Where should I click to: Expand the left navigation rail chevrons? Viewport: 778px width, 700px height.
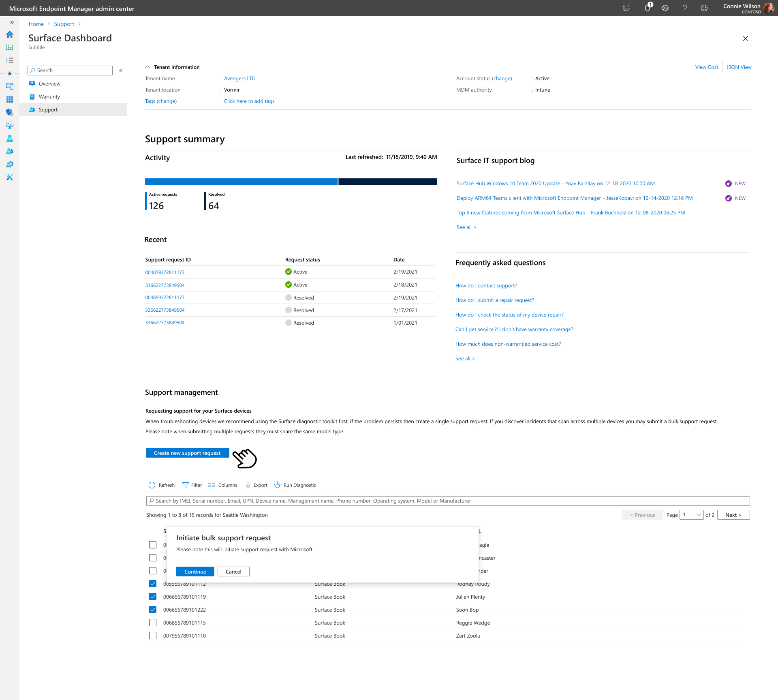coord(12,22)
